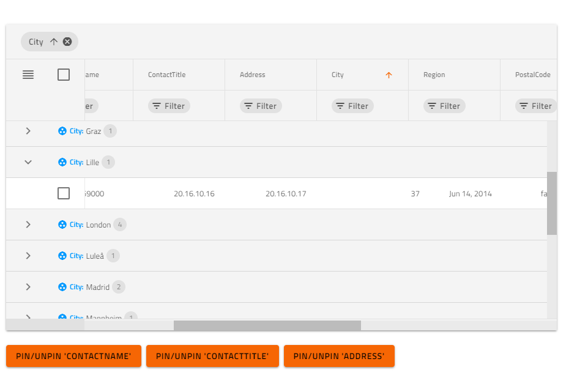Click the Madrid group count badge 2

tap(119, 287)
